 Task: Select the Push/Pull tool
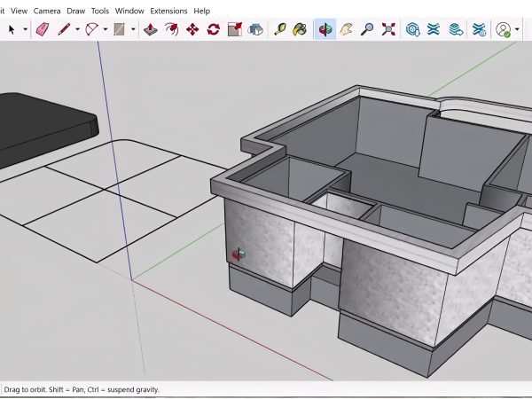pyautogui.click(x=151, y=29)
